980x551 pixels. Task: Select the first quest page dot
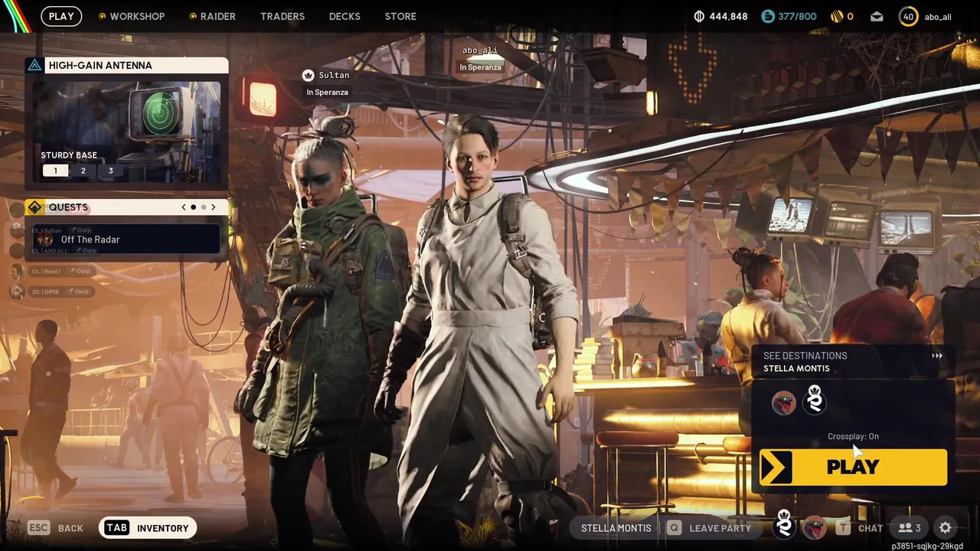point(193,207)
